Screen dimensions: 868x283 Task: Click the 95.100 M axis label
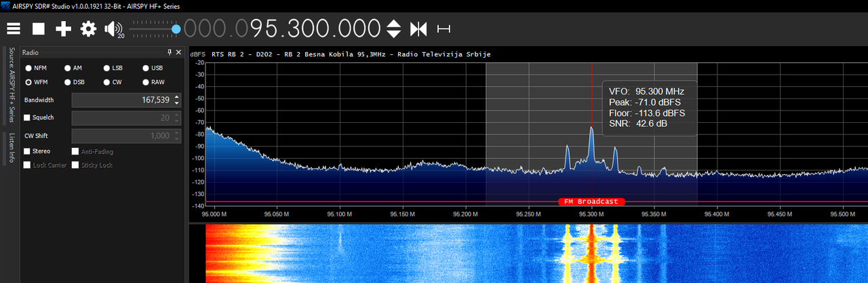tap(340, 214)
